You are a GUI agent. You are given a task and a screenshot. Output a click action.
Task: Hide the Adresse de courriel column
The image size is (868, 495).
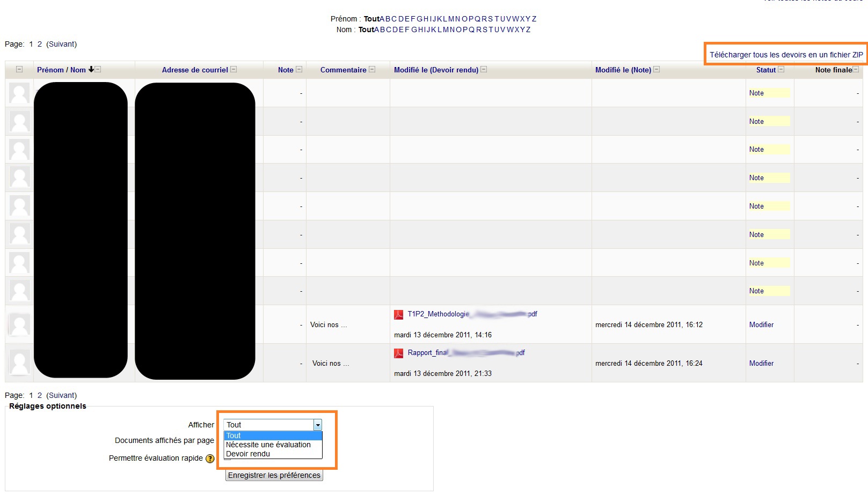click(x=234, y=70)
